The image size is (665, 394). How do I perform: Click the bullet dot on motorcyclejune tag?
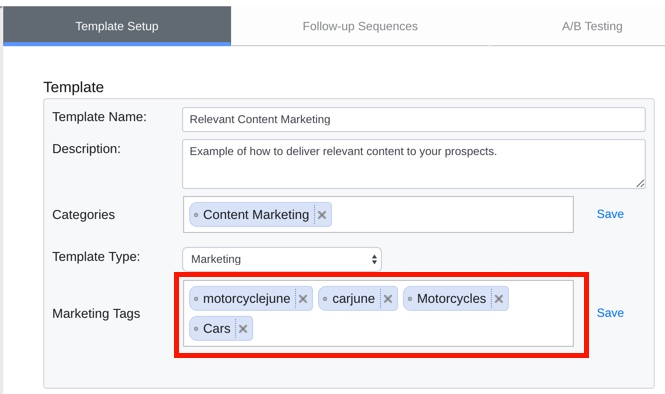[x=196, y=299]
